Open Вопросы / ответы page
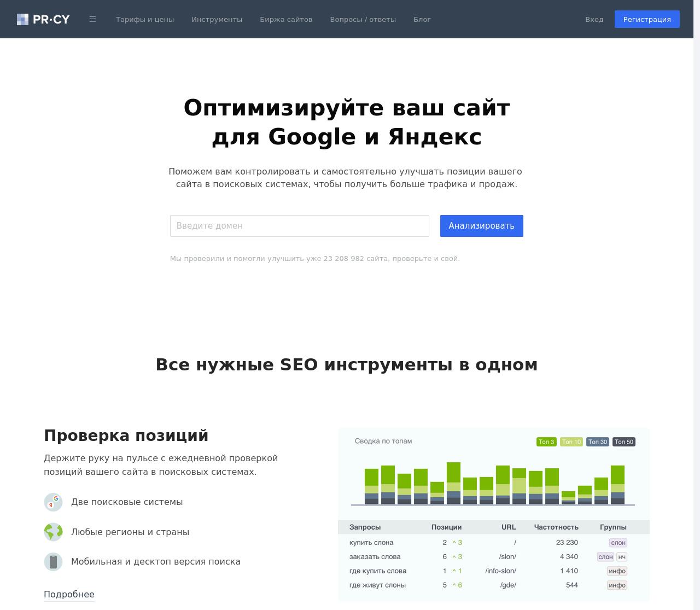The width and height of the screenshot is (700, 610). (x=363, y=19)
